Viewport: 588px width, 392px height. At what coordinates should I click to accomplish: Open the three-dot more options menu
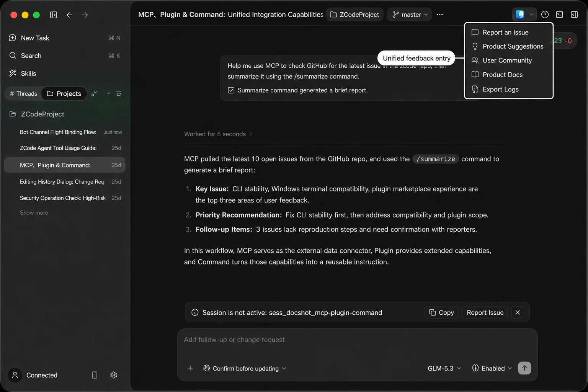440,15
